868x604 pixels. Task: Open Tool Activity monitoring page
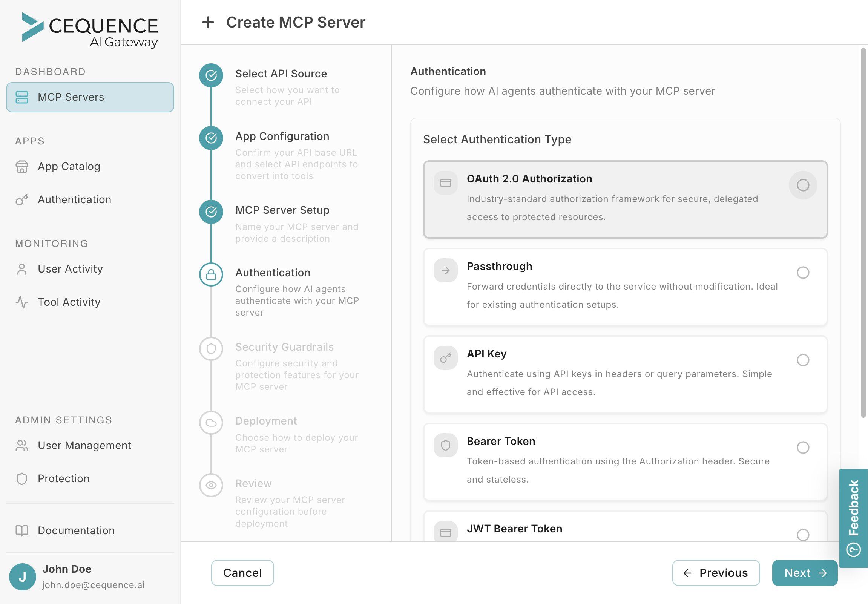pyautogui.click(x=69, y=302)
